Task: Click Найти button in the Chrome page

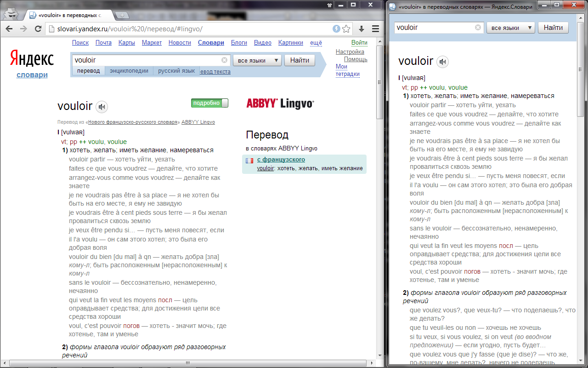Action: (300, 60)
